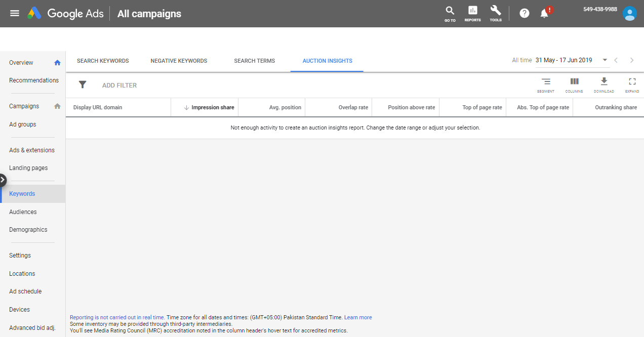Click the Add Filter funnel icon
Viewport: 644px width, 337px height.
tap(83, 85)
